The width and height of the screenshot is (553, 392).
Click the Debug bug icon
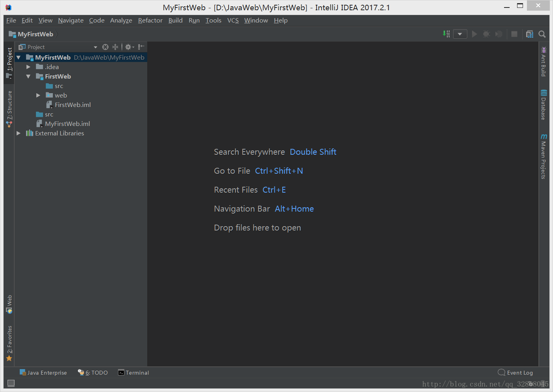(x=487, y=34)
